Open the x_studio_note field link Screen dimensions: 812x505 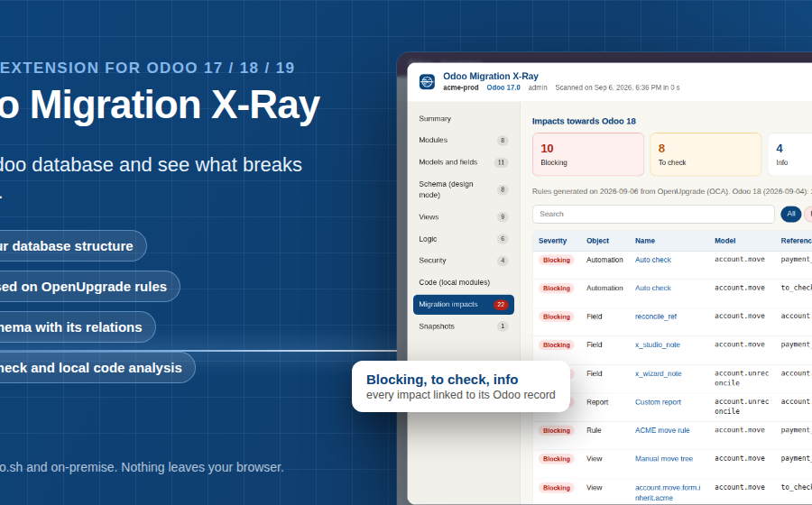pyautogui.click(x=657, y=344)
